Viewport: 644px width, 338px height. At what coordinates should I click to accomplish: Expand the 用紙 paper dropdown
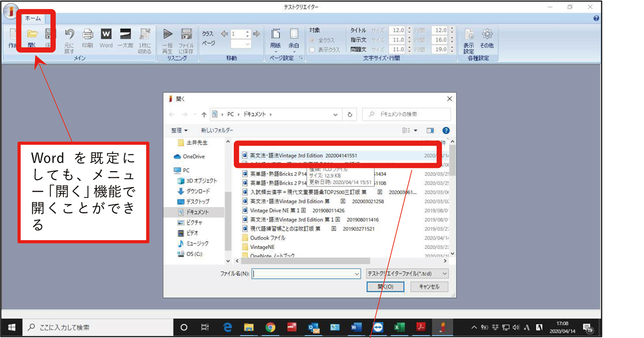[275, 40]
